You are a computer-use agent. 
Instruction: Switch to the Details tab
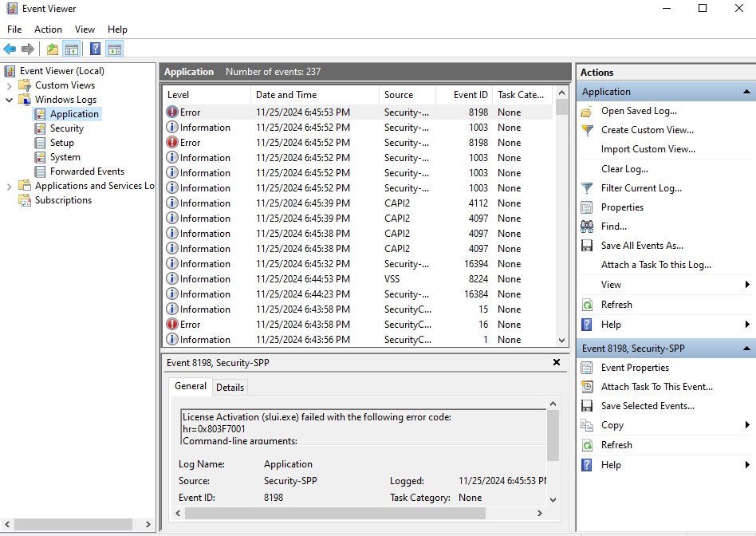[230, 387]
